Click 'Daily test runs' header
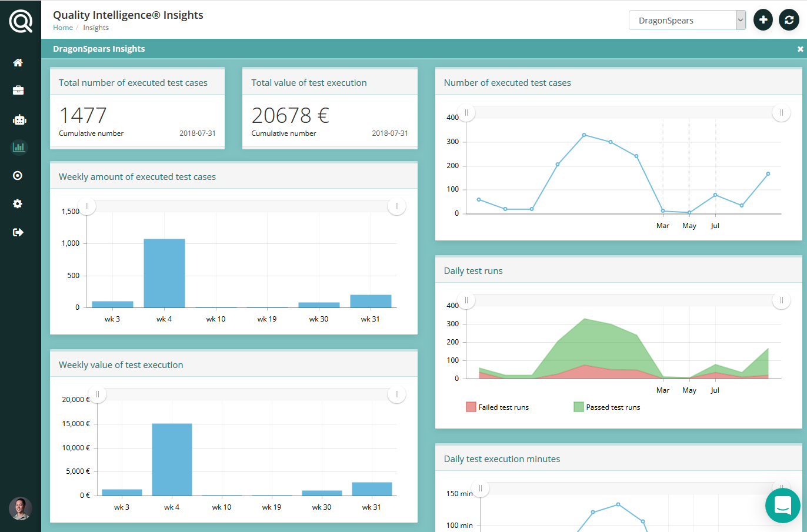 click(x=473, y=271)
